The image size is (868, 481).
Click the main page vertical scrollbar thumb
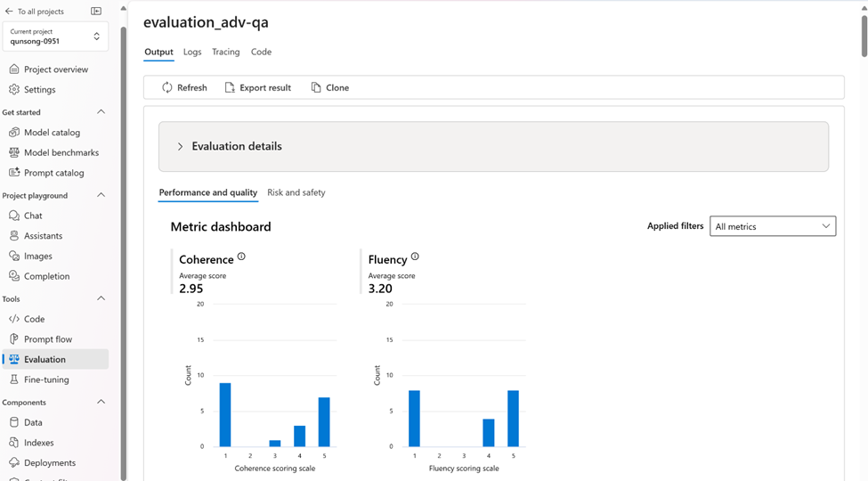pyautogui.click(x=864, y=36)
